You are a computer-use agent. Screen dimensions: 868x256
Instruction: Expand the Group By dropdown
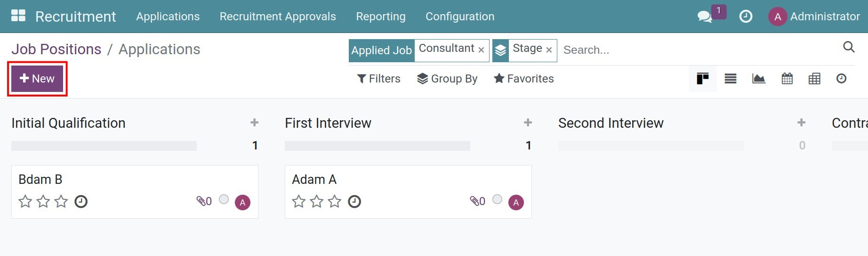point(447,79)
